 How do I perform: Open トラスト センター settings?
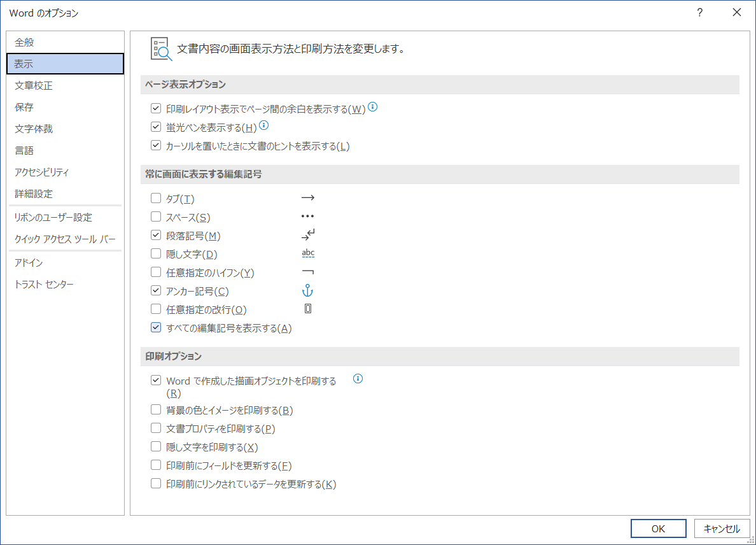coord(65,284)
